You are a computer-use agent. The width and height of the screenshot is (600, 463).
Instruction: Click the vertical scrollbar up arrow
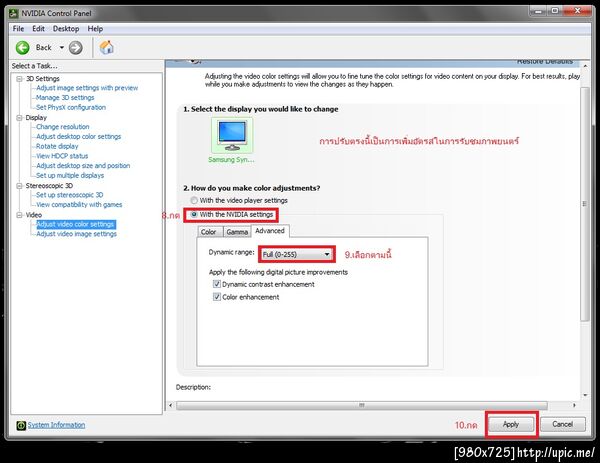[585, 66]
